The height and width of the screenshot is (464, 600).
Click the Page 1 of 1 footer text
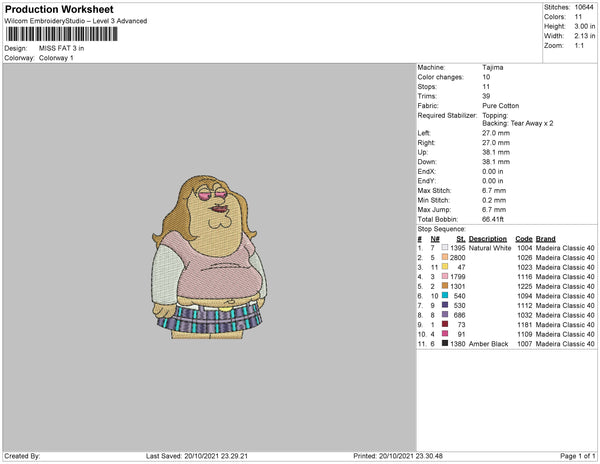[x=574, y=456]
